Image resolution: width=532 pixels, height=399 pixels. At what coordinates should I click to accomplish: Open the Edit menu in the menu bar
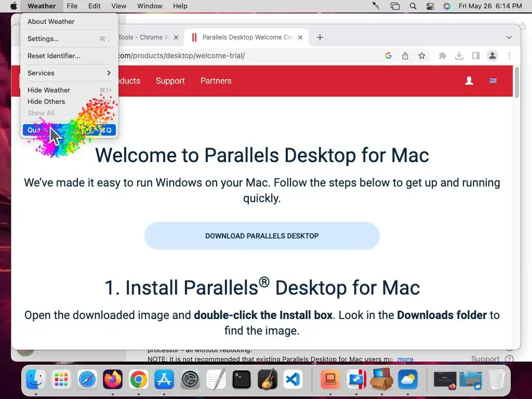(x=95, y=6)
